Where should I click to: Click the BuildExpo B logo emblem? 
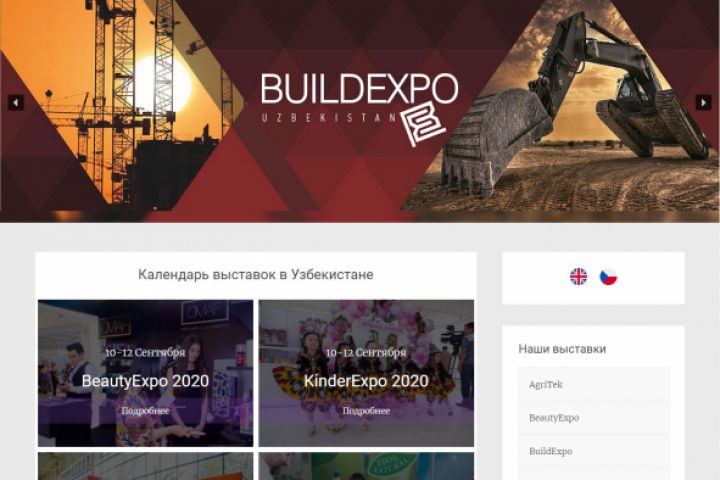click(423, 123)
